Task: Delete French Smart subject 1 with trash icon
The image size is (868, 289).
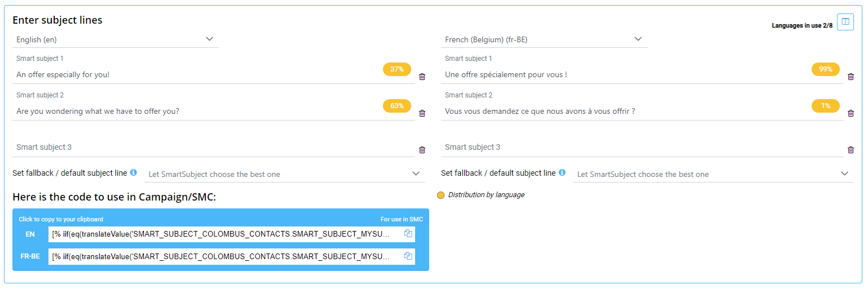Action: point(851,77)
